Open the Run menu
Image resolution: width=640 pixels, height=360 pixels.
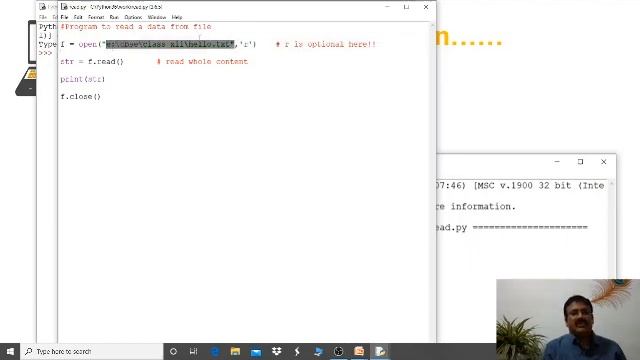[114, 17]
